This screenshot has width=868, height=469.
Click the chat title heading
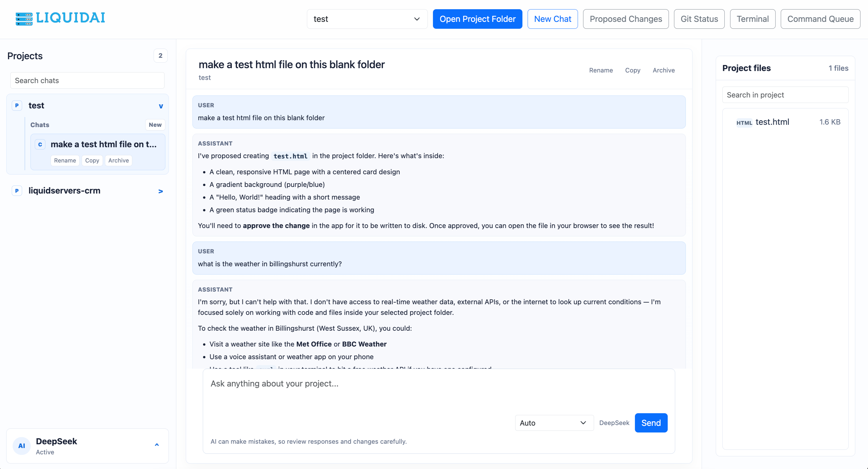291,65
